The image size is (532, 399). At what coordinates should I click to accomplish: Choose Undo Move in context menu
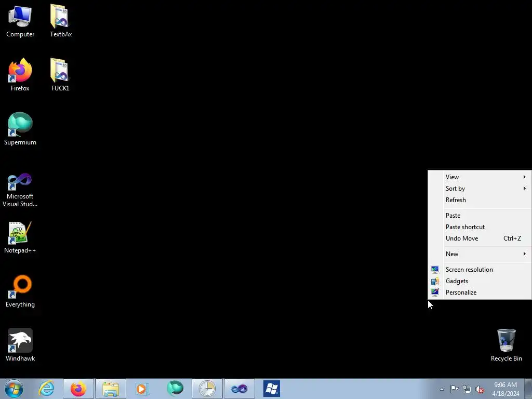click(480, 239)
